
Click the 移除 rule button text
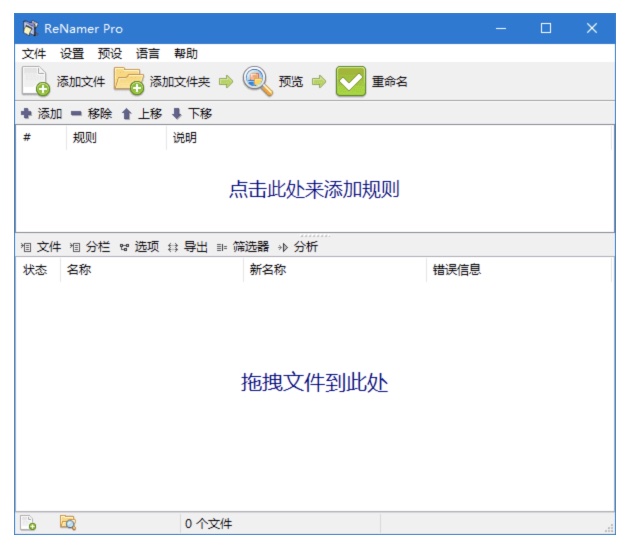[100, 114]
